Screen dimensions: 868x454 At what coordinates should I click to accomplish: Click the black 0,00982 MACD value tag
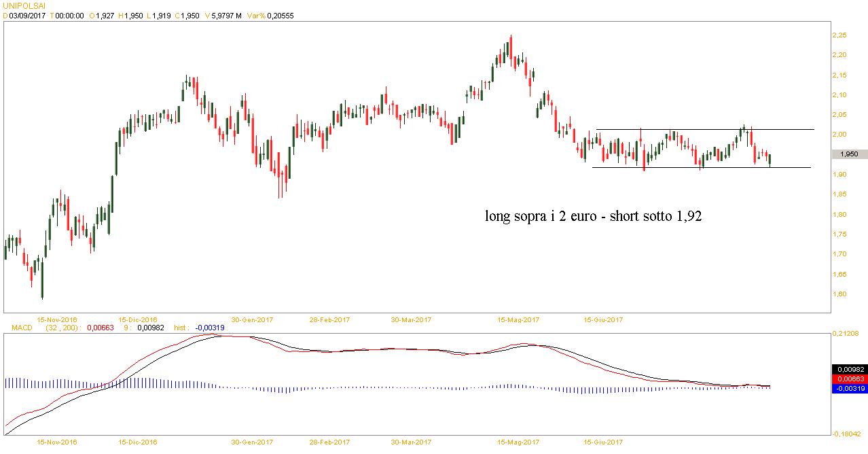pos(848,369)
